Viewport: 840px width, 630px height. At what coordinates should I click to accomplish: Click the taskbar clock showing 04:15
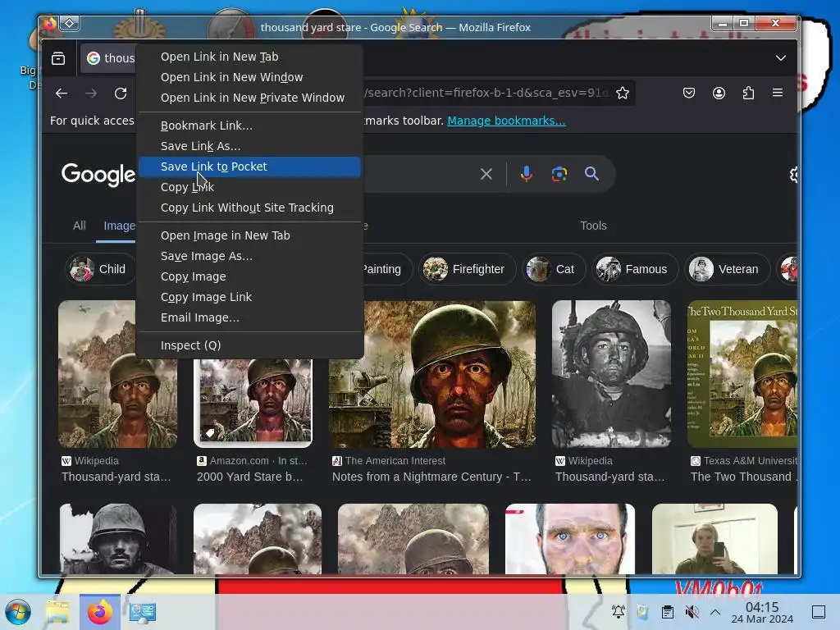click(762, 612)
